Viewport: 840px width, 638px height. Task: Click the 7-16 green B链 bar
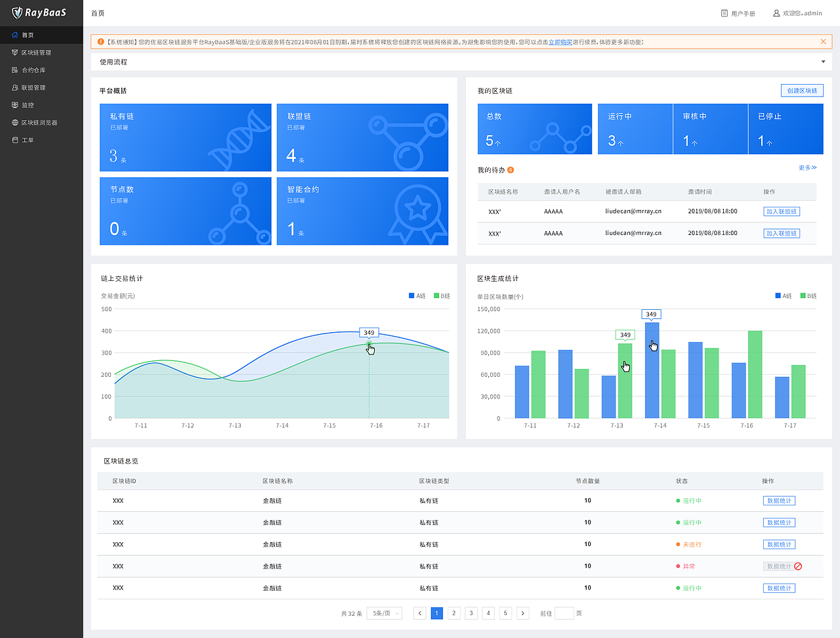pyautogui.click(x=755, y=374)
